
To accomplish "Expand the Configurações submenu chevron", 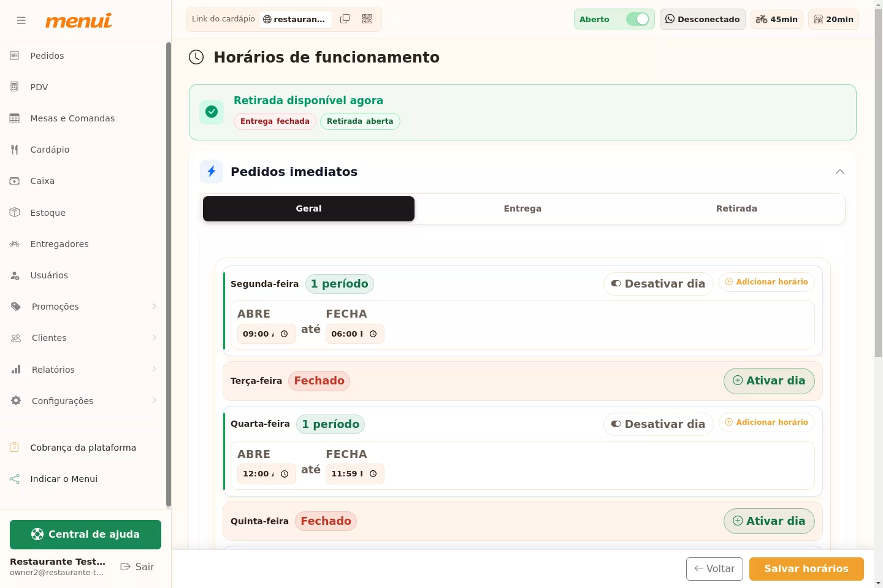I will 155,400.
